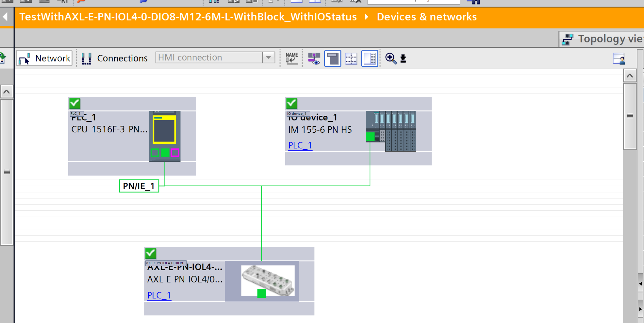Click the Network mode button
The image size is (644, 323).
[45, 58]
